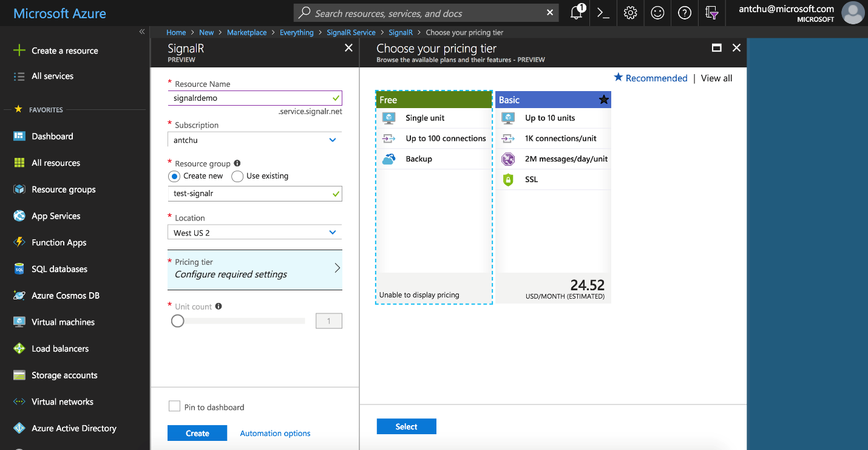This screenshot has height=450, width=868.
Task: Click the Function Apps lightning icon
Action: pyautogui.click(x=19, y=242)
